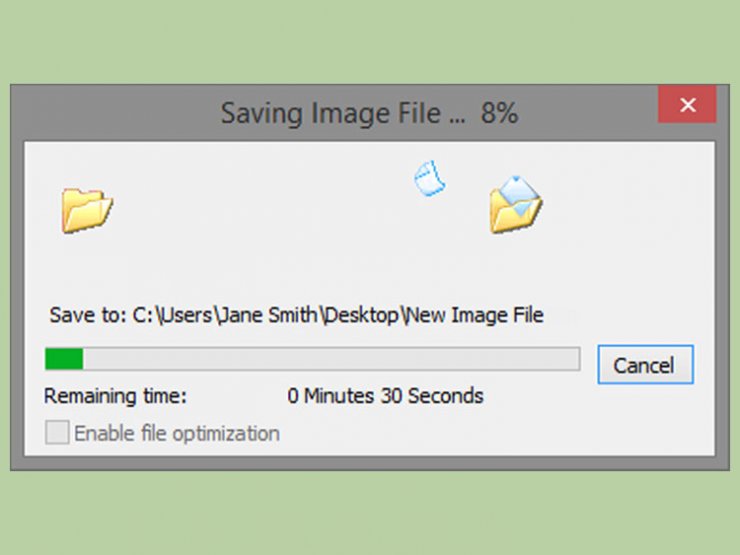Click the '0 Minutes 30 Seconds' value
The width and height of the screenshot is (740, 555).
pos(386,395)
